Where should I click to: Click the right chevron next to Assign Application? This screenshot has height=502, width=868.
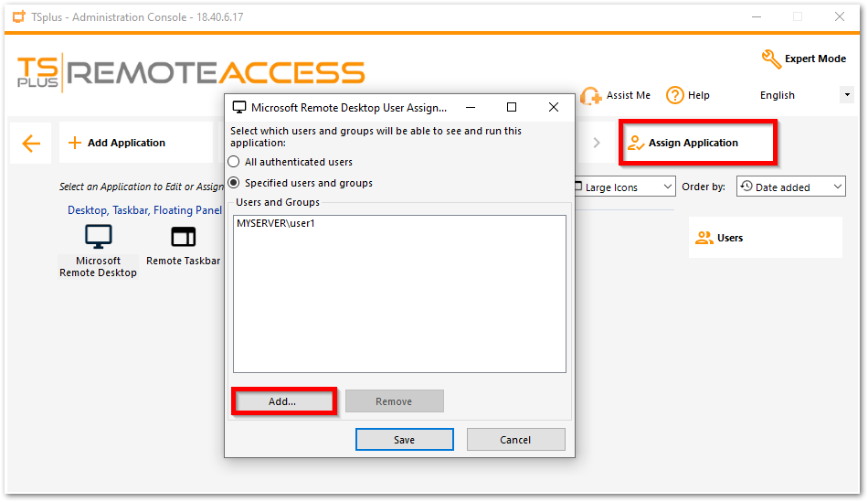click(x=597, y=143)
